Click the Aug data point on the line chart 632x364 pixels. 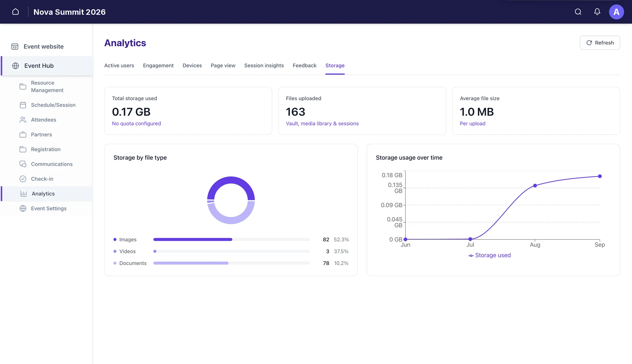click(x=535, y=186)
